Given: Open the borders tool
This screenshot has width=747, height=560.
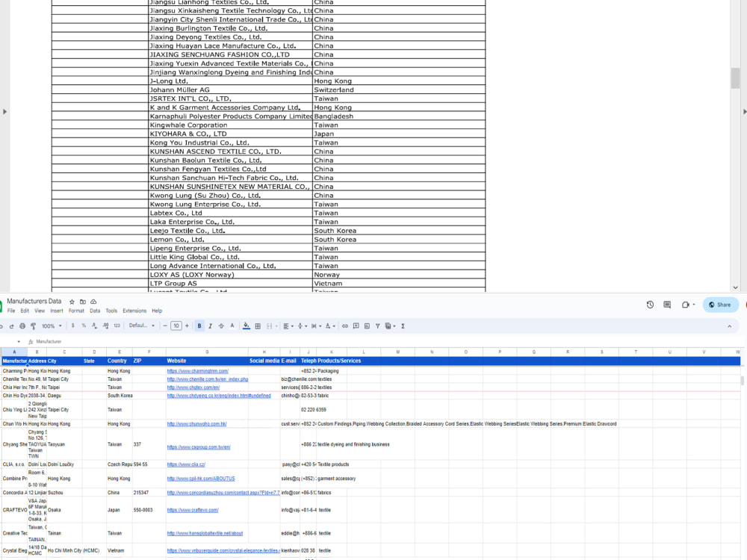Looking at the screenshot, I should 258,326.
